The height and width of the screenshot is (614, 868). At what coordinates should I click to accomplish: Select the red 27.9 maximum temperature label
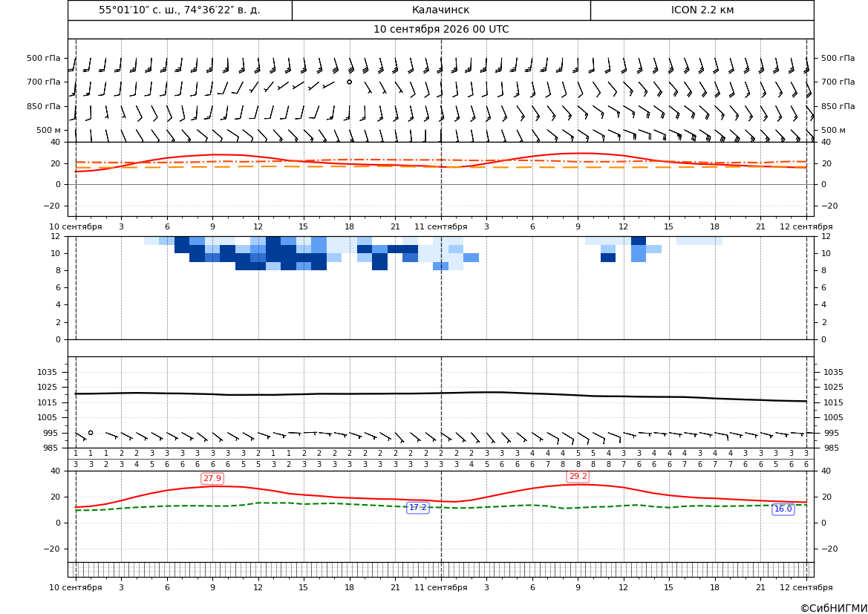(212, 478)
